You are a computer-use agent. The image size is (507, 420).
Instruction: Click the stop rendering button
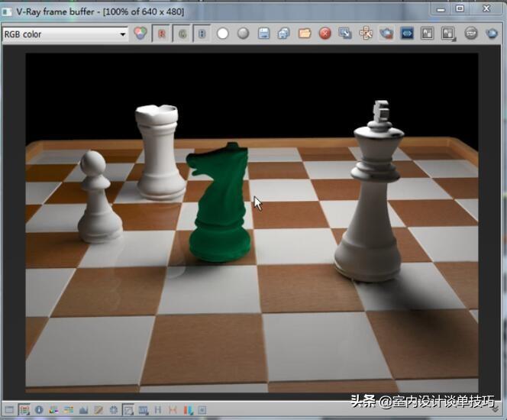[471, 34]
